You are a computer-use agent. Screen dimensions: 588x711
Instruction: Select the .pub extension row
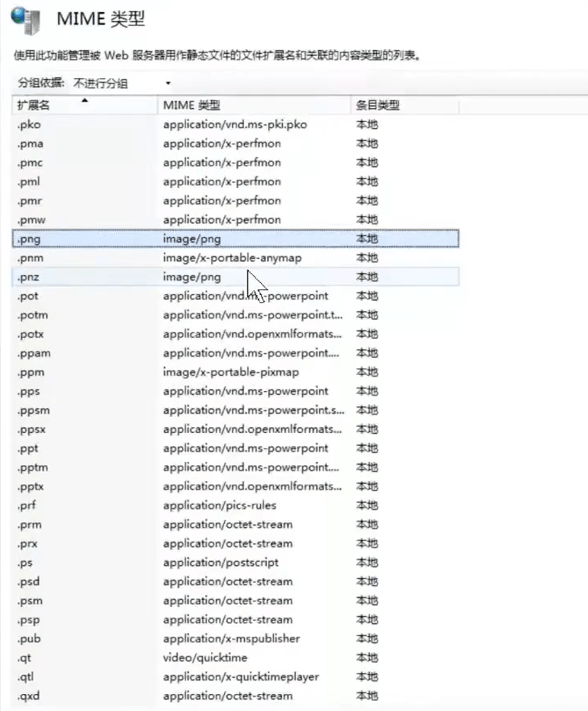click(x=235, y=638)
